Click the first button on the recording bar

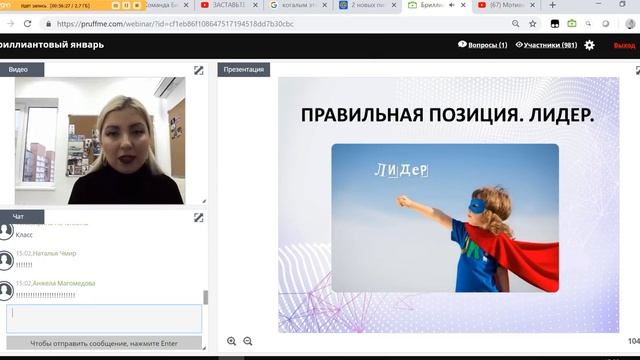click(x=116, y=6)
